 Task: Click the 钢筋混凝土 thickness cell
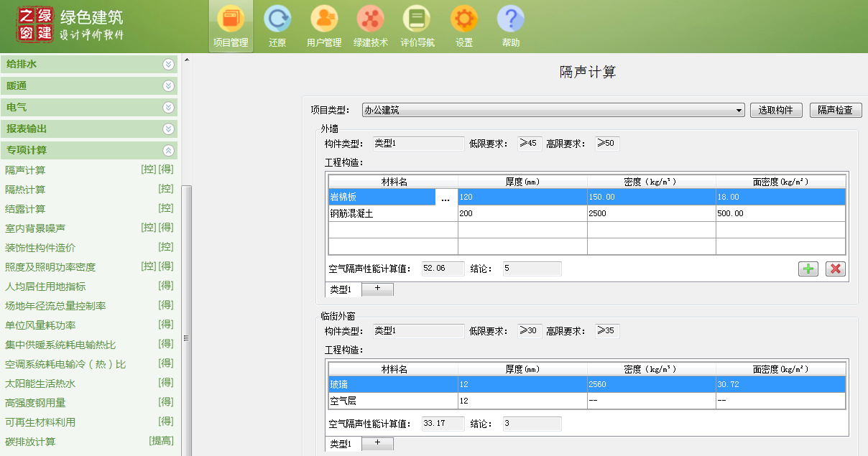tap(522, 213)
